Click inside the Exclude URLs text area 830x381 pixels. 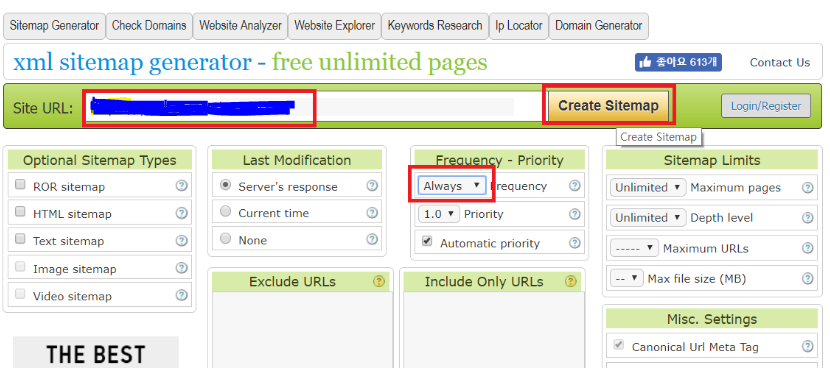(x=302, y=330)
